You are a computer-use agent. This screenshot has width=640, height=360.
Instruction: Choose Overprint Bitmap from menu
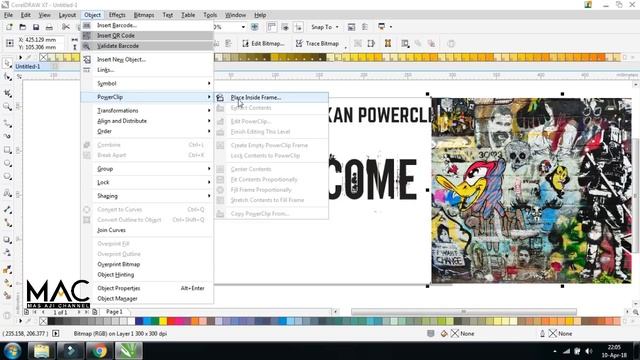[147, 264]
